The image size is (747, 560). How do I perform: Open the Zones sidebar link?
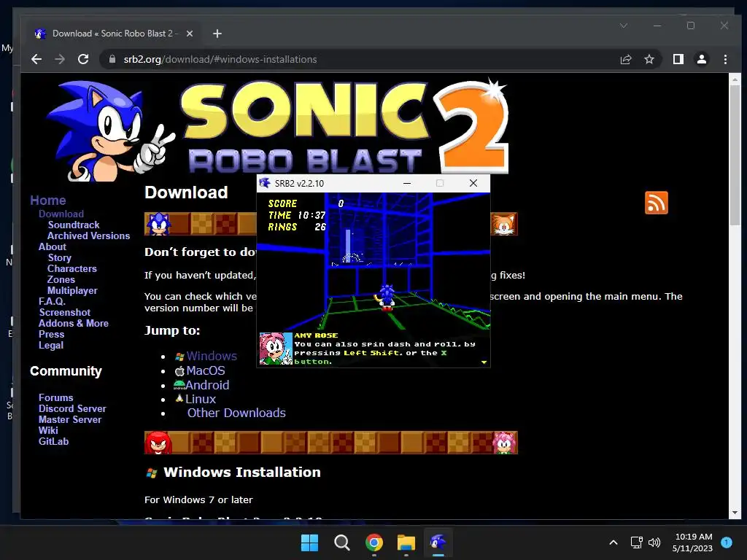click(61, 279)
